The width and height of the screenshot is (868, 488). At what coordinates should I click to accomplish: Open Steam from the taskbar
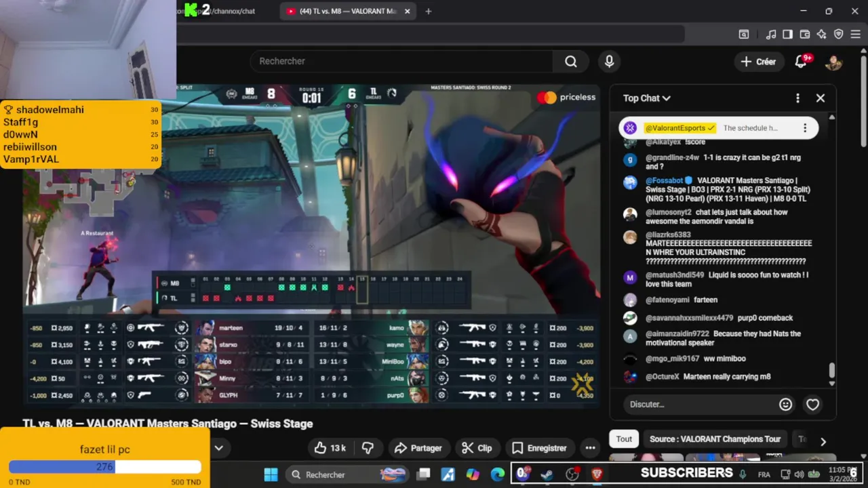tap(547, 474)
